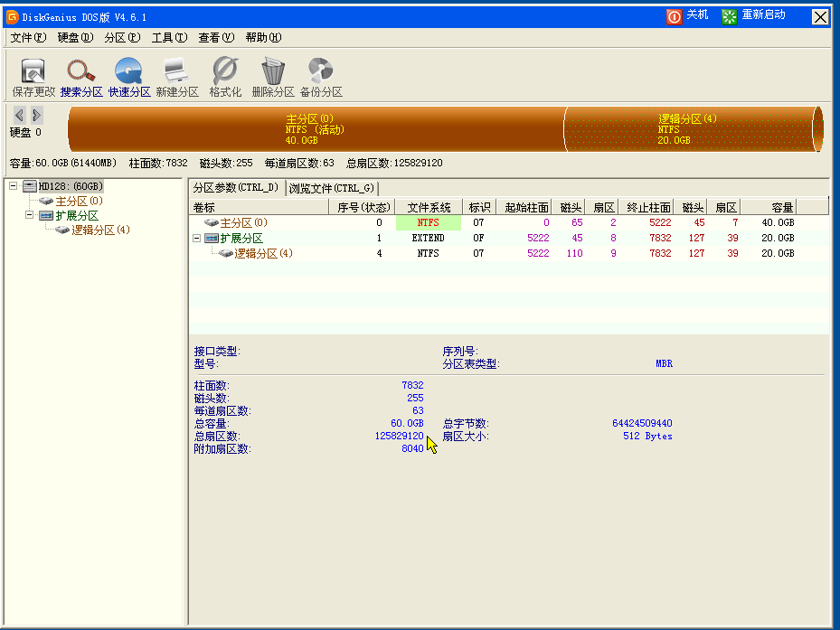Click the 512 Bytes sector size value
The width and height of the screenshot is (840, 630).
(x=647, y=436)
